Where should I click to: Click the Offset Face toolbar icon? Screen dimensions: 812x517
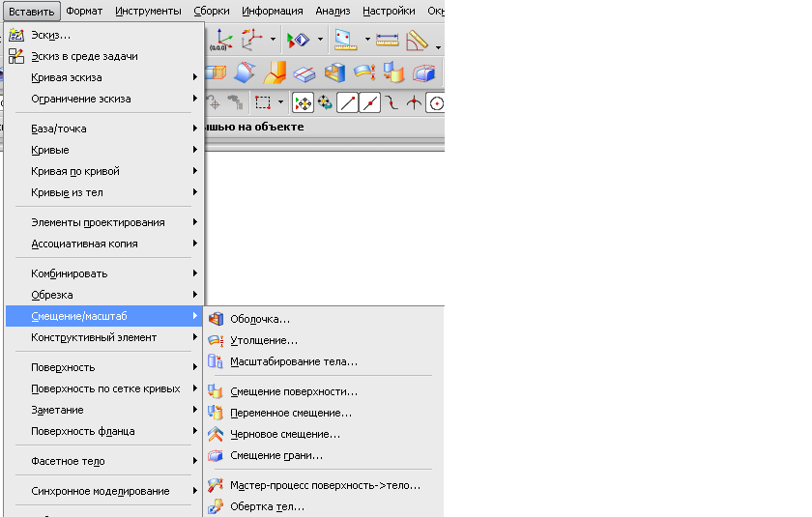point(424,73)
